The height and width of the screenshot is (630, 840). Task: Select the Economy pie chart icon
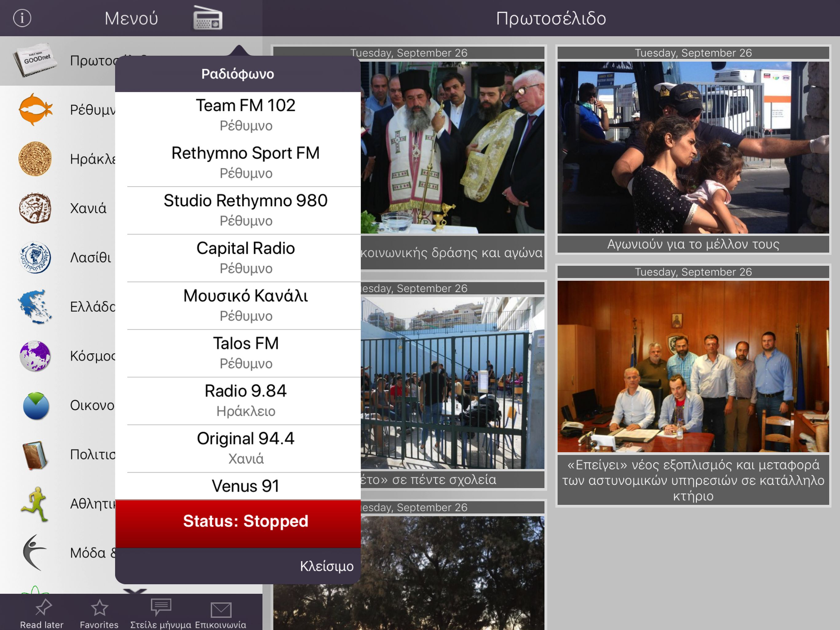pos(36,405)
